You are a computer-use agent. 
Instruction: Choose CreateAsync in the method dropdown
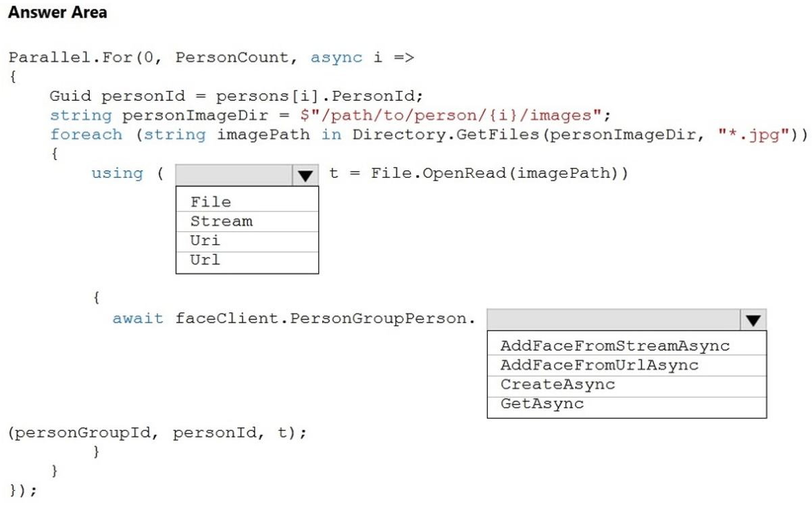[557, 384]
